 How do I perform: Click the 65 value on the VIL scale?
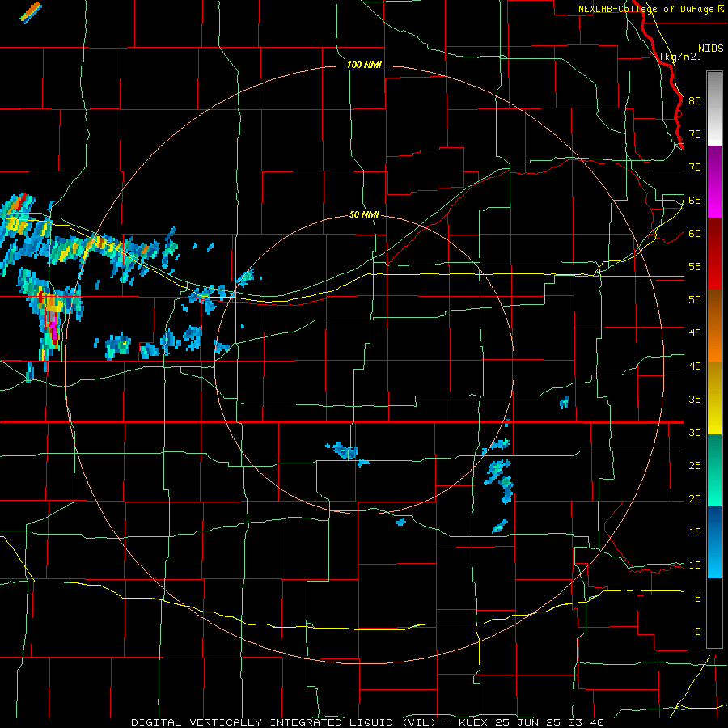695,200
